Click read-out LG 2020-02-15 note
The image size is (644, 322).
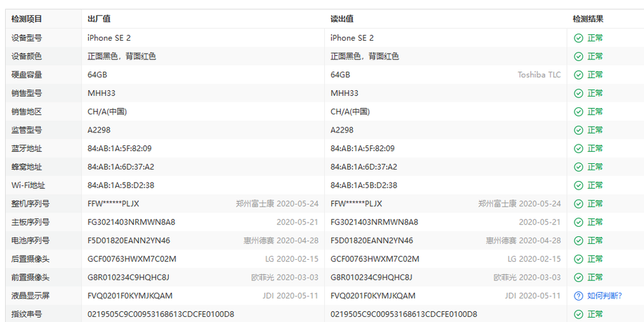point(534,259)
